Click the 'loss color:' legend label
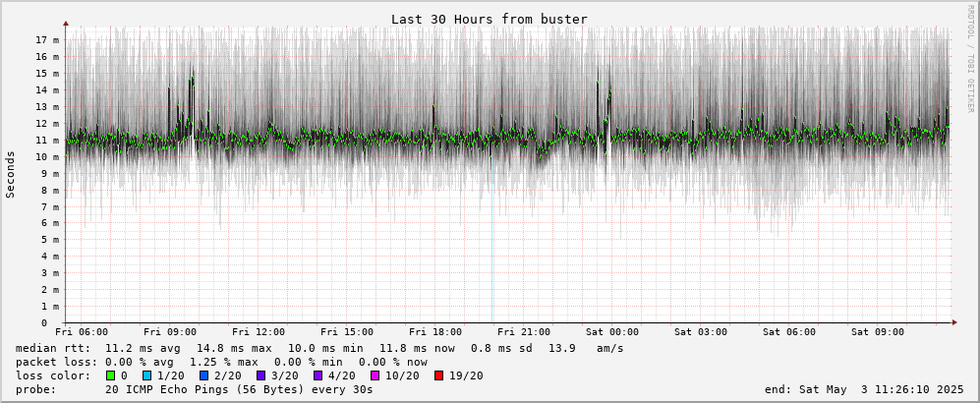980x403 pixels. pyautogui.click(x=53, y=376)
